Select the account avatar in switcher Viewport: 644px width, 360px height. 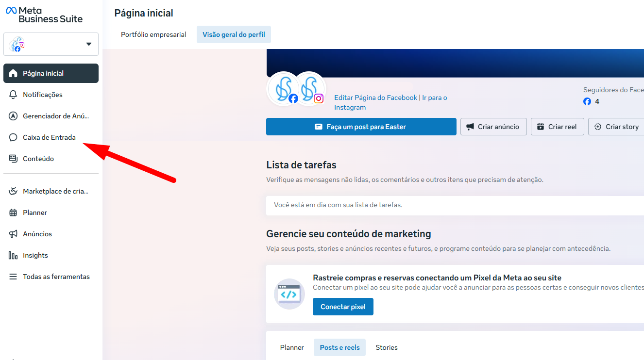point(17,44)
